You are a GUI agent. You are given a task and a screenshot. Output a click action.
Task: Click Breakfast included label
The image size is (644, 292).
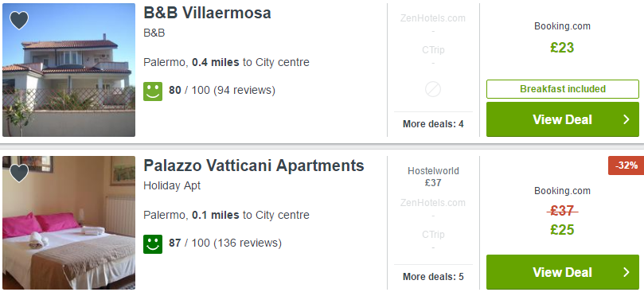[563, 89]
